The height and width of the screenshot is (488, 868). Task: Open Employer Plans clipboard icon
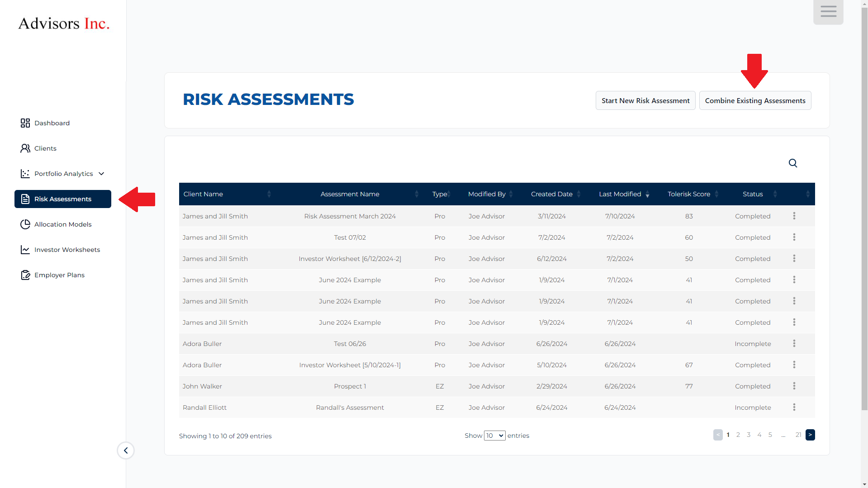[x=25, y=275]
